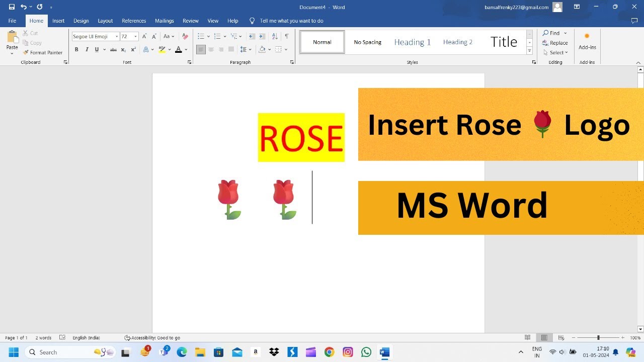The height and width of the screenshot is (362, 644).
Task: Click the Format Painter tool
Action: 43,52
